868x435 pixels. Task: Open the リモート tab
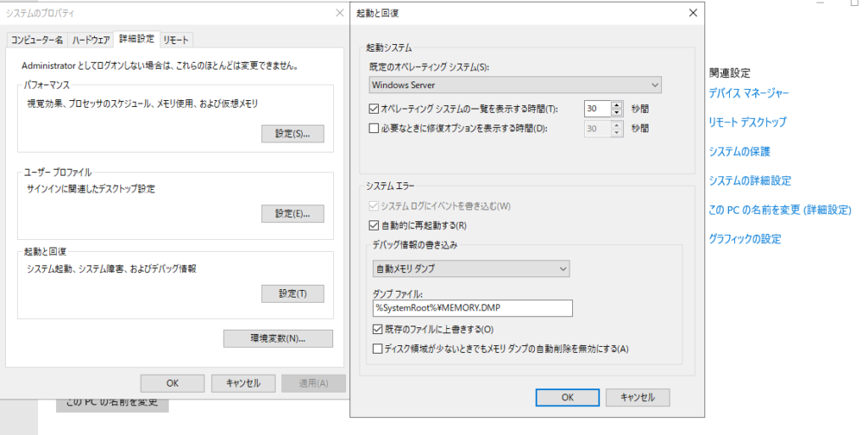pyautogui.click(x=177, y=40)
